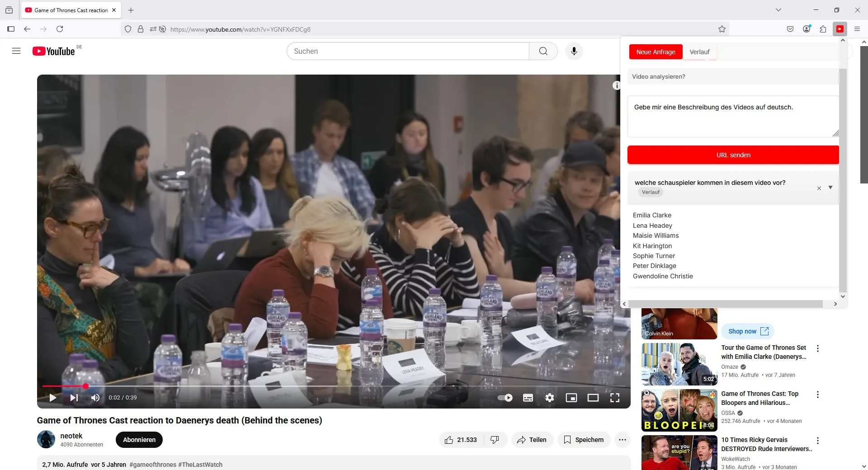This screenshot has height=470, width=868.
Task: Switch to the Verlauf tab
Action: tap(699, 52)
